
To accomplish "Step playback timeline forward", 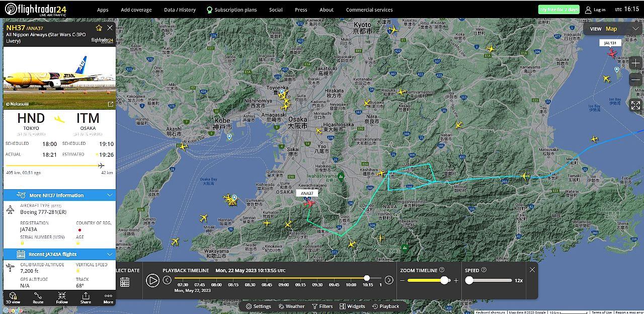I will (389, 280).
